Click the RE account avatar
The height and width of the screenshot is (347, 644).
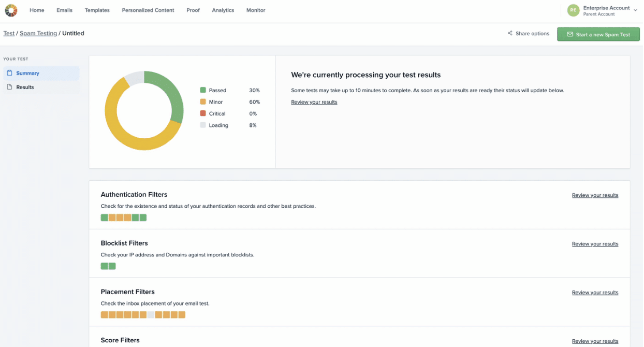point(573,10)
